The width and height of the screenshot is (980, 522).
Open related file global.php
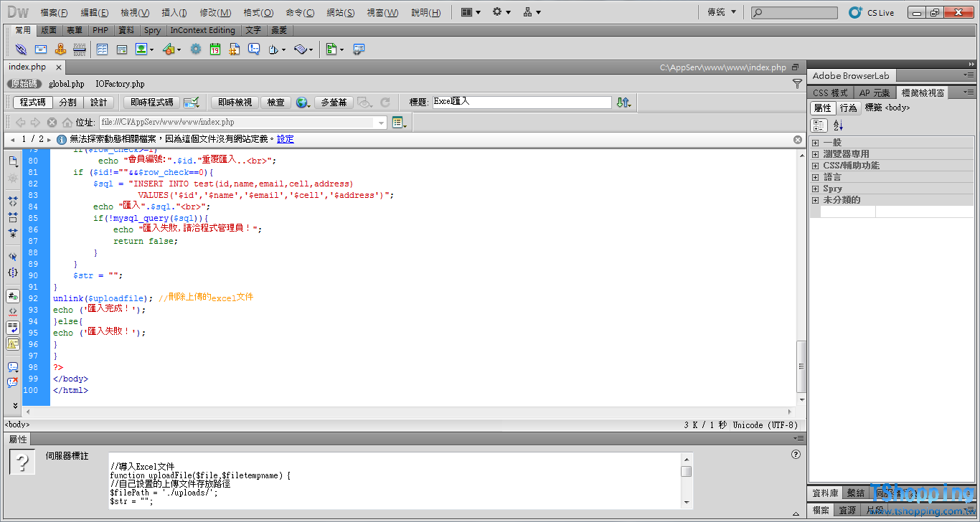coord(67,84)
